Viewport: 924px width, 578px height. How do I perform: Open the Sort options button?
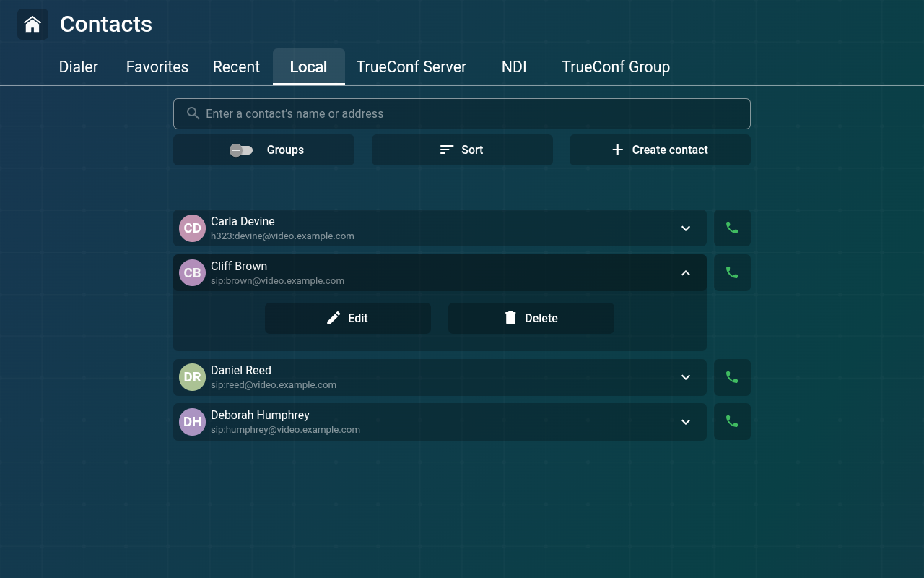pos(462,150)
